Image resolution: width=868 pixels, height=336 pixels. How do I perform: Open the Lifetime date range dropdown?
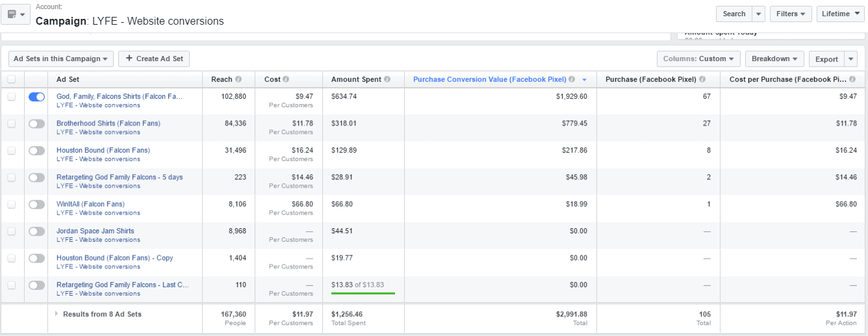click(839, 14)
